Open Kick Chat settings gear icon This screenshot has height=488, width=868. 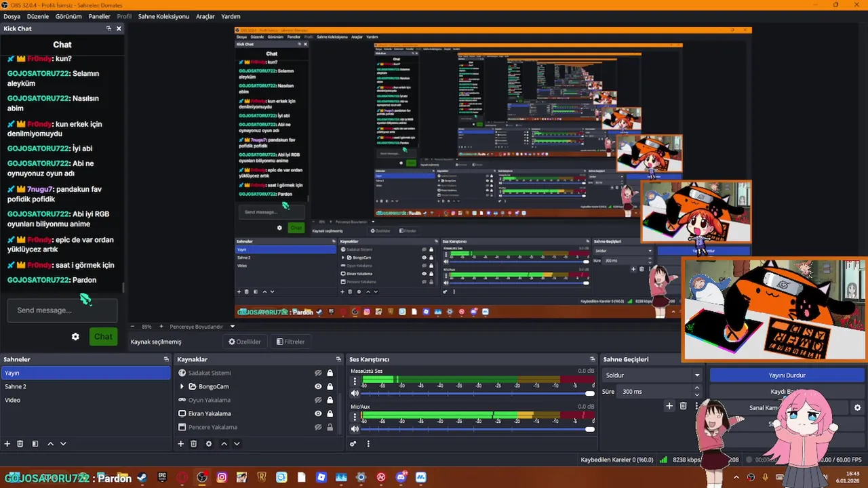click(75, 337)
